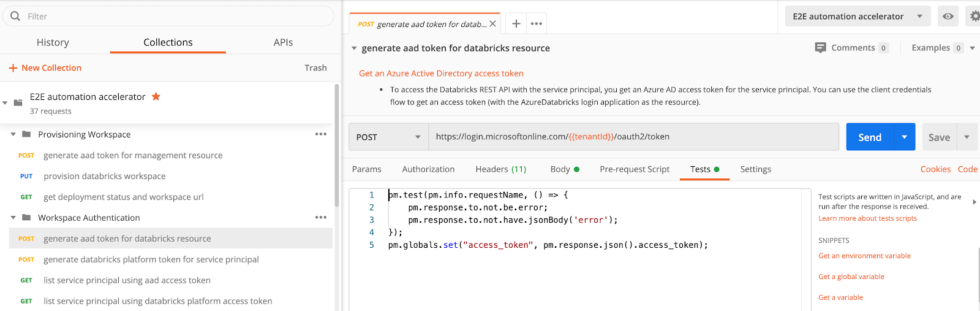The height and width of the screenshot is (311, 980).
Task: Click the environment quick look eye icon
Action: click(948, 17)
